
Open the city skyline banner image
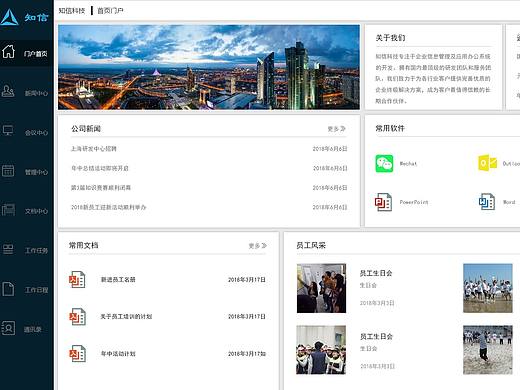click(x=209, y=67)
